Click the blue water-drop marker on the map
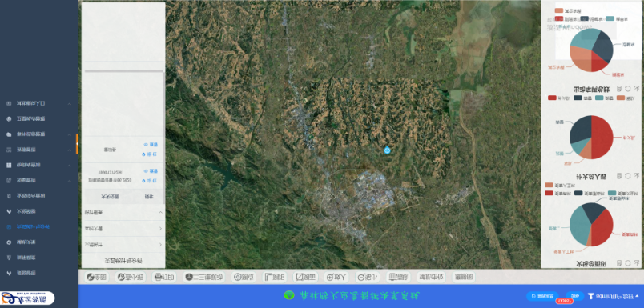644x308 pixels. (387, 150)
